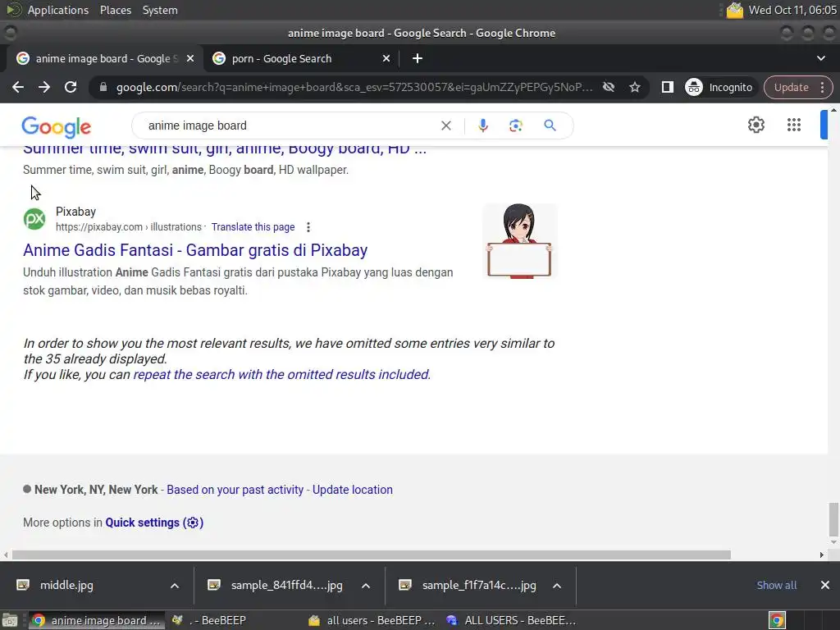
Task: Click the address bar URL
Action: point(354,87)
